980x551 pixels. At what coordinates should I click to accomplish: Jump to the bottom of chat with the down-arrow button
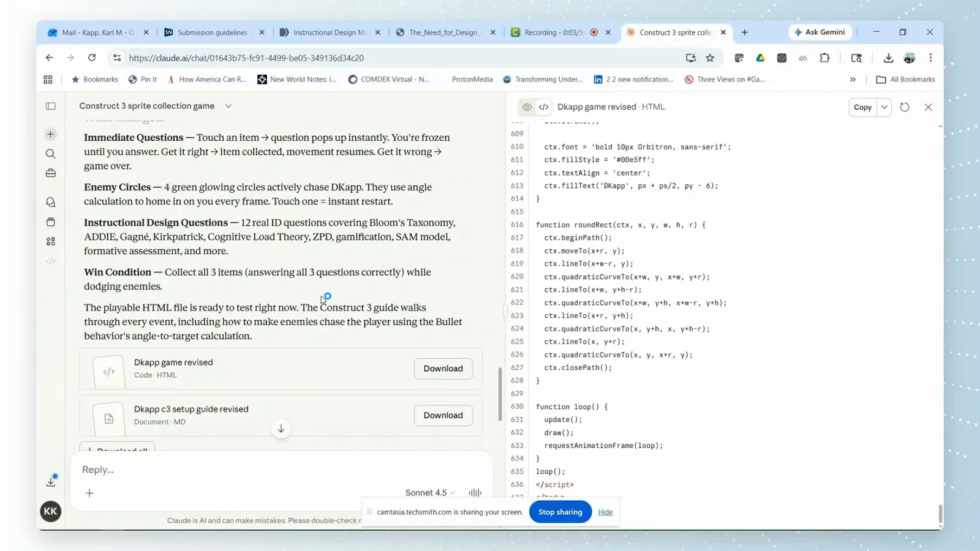point(281,429)
